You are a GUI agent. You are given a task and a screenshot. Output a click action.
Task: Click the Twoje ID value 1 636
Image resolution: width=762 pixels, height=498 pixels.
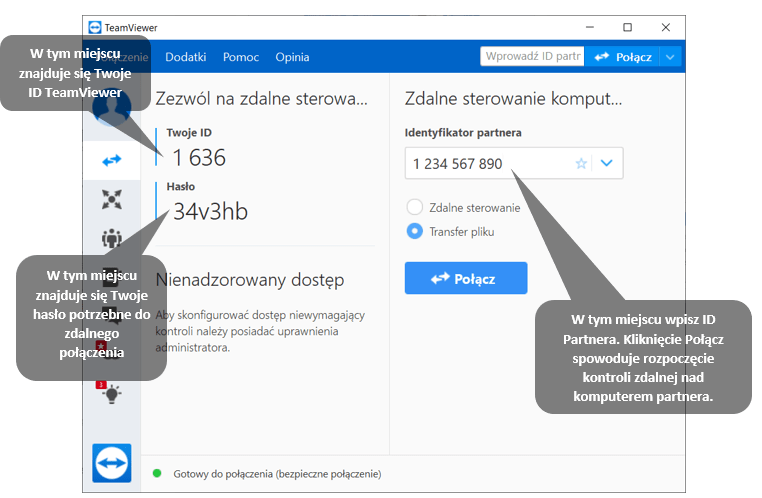coord(199,158)
